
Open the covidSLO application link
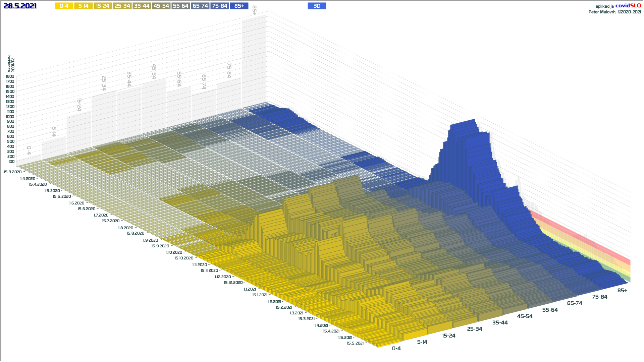coord(628,6)
